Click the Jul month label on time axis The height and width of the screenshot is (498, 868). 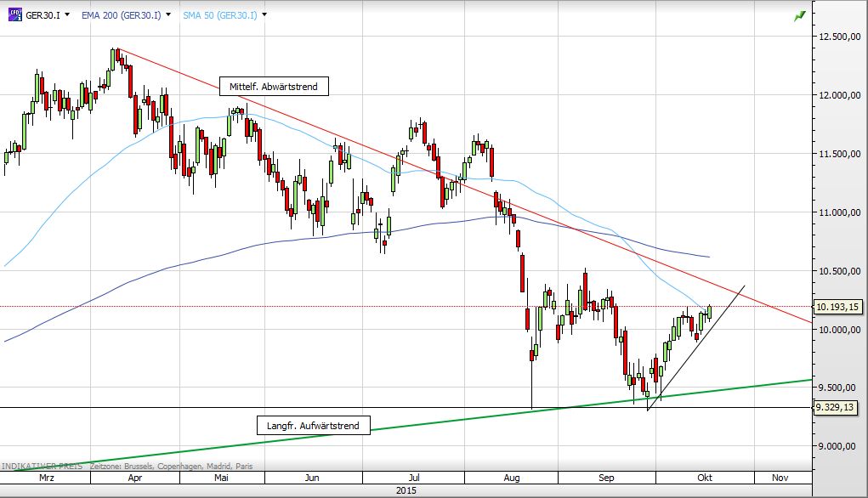[413, 478]
